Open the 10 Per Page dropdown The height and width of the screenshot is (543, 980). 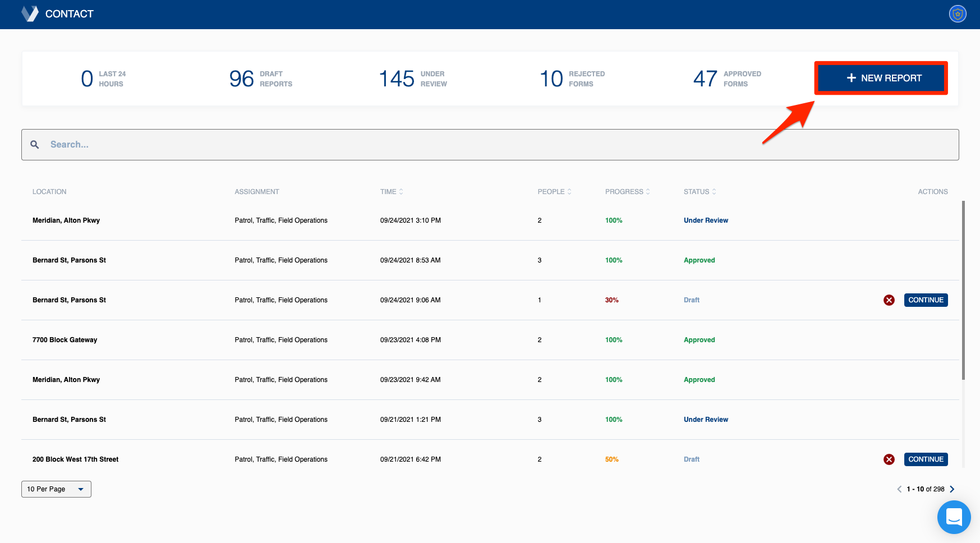(56, 489)
